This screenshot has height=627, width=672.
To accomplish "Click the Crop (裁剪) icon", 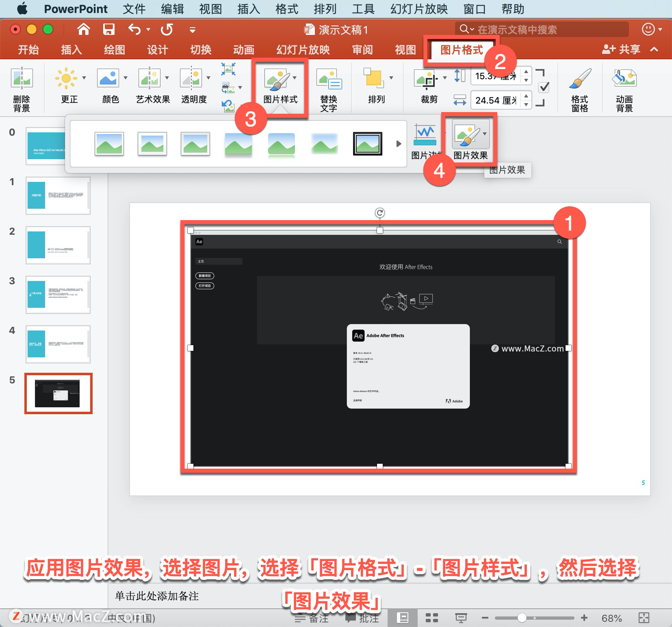I will [426, 79].
